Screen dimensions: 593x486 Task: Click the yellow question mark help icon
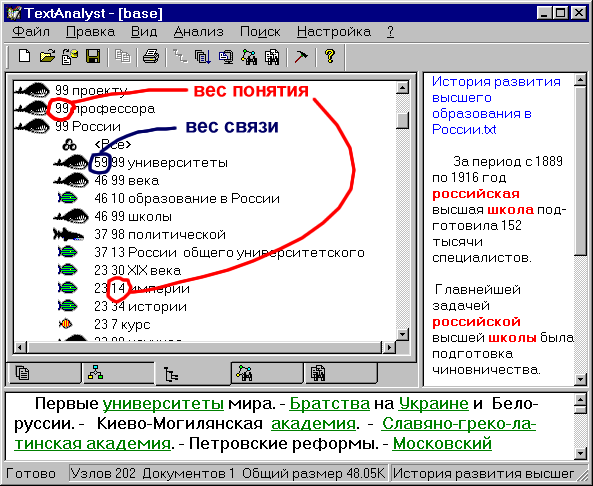[x=330, y=57]
